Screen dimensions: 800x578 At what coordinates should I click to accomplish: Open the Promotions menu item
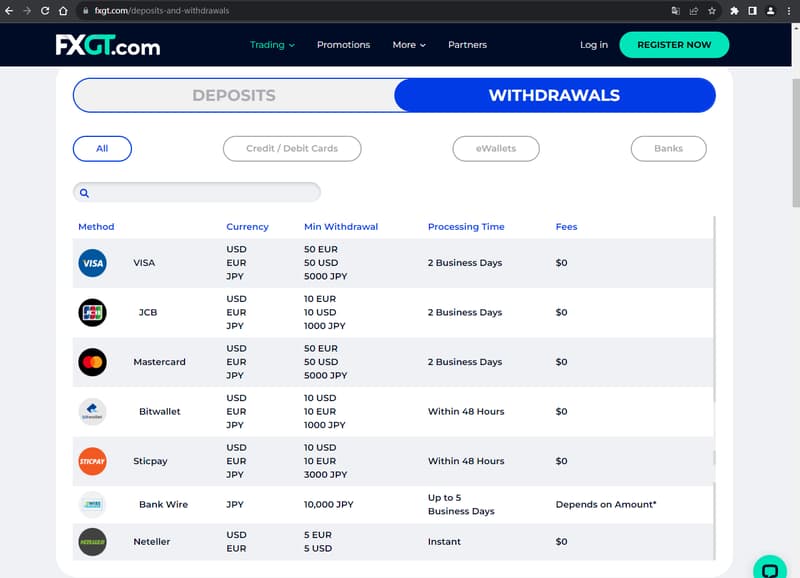pos(343,45)
